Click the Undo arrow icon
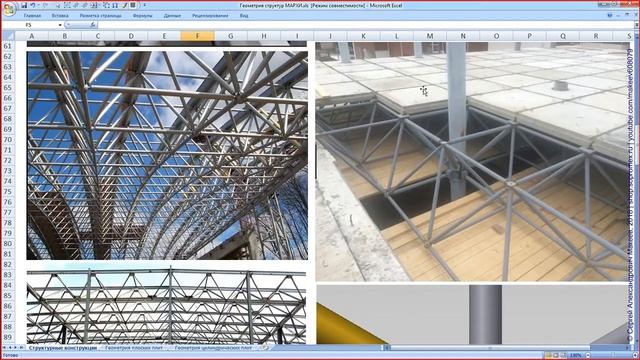 point(33,5)
